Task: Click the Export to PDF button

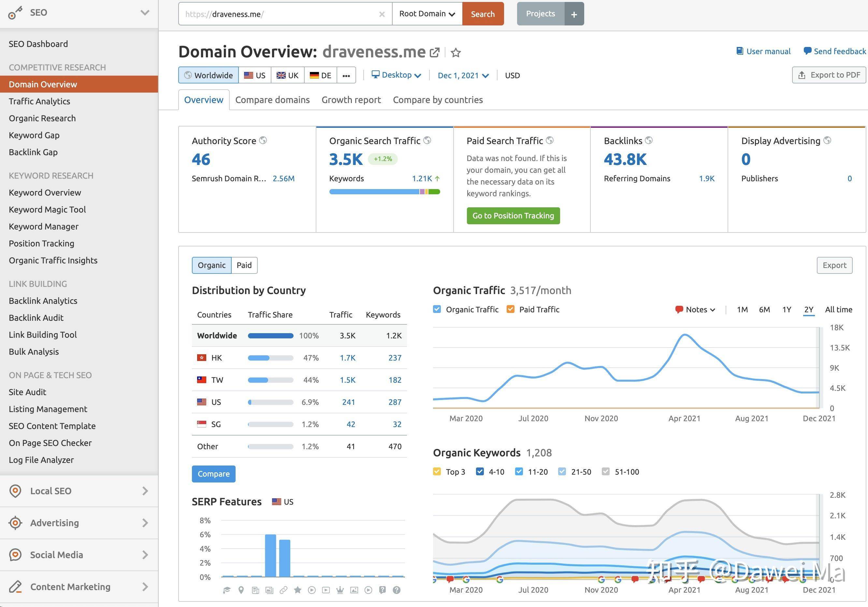Action: click(829, 75)
